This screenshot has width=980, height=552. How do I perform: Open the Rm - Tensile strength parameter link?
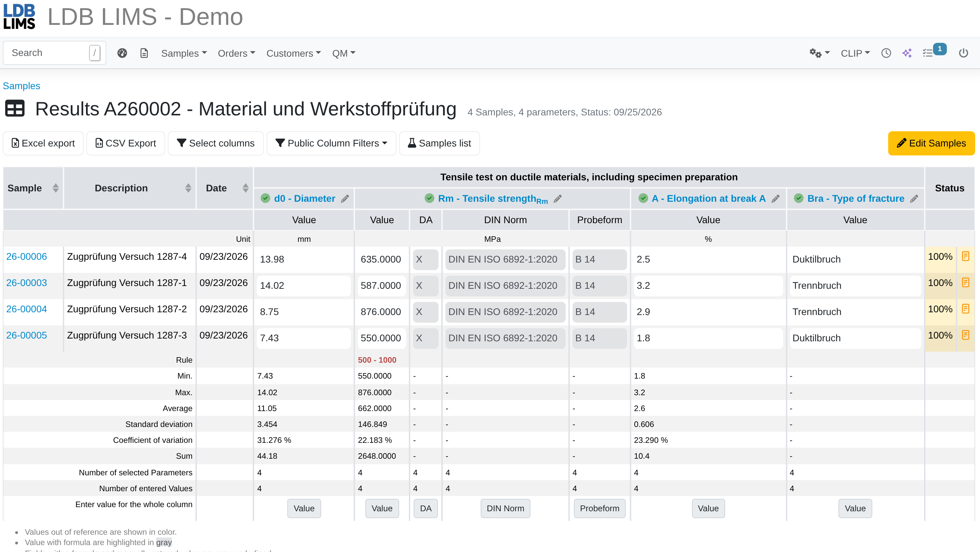(493, 199)
